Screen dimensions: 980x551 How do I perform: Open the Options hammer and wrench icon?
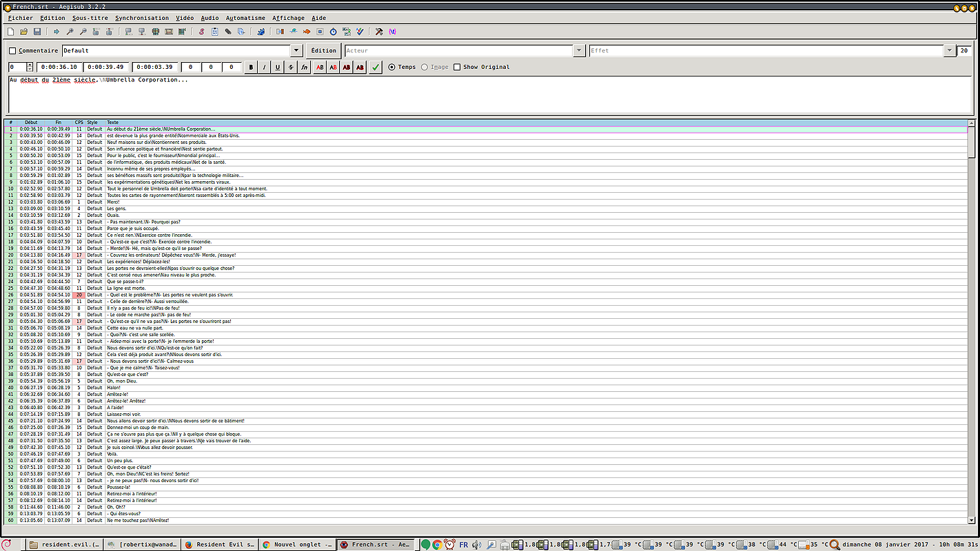(379, 32)
